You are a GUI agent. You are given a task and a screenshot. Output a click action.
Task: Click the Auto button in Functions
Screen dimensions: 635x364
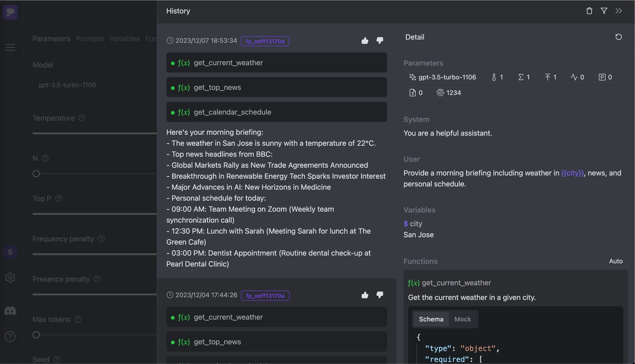coord(616,261)
